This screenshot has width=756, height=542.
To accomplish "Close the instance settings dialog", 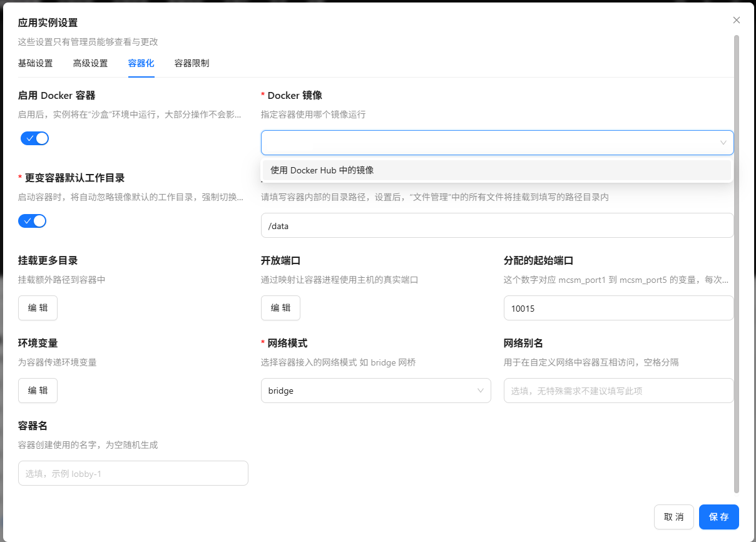I will (737, 20).
